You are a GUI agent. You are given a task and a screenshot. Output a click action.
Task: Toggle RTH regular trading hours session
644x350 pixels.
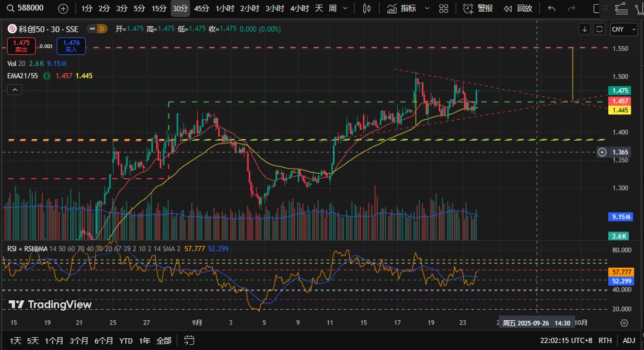(605, 339)
